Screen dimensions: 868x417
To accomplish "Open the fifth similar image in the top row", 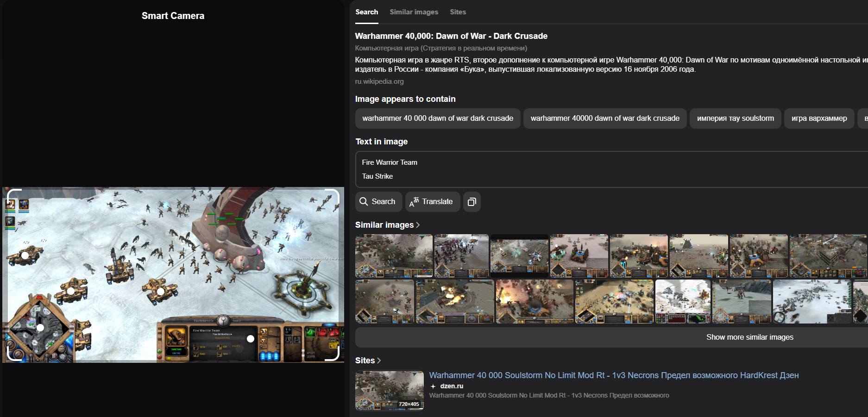I will 639,256.
